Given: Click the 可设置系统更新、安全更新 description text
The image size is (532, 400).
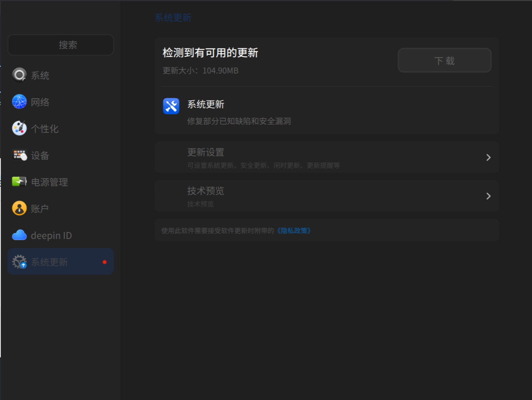Looking at the screenshot, I should pos(264,165).
